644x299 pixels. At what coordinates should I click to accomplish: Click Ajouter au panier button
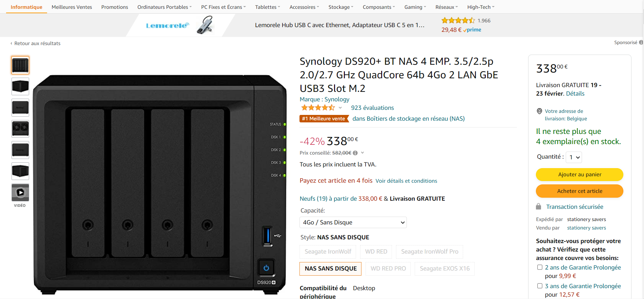click(579, 175)
